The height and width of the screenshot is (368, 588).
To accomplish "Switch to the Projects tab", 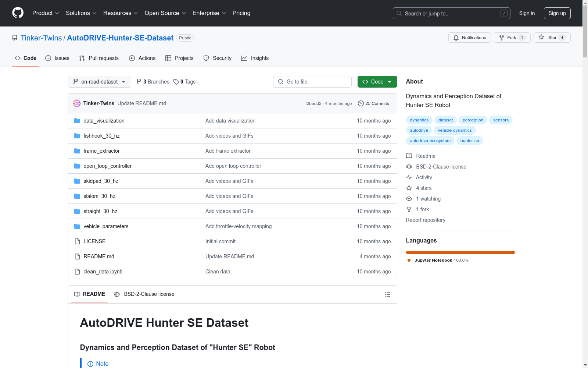I will (179, 58).
